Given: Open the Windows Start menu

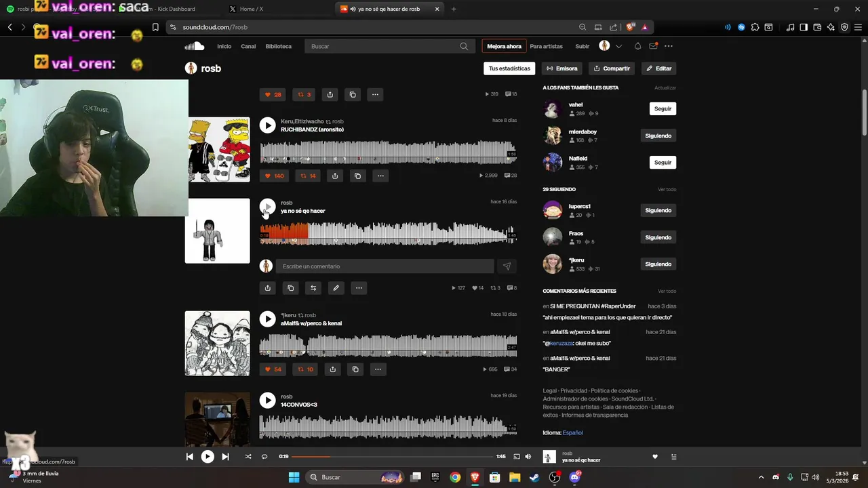Looking at the screenshot, I should click(x=294, y=477).
